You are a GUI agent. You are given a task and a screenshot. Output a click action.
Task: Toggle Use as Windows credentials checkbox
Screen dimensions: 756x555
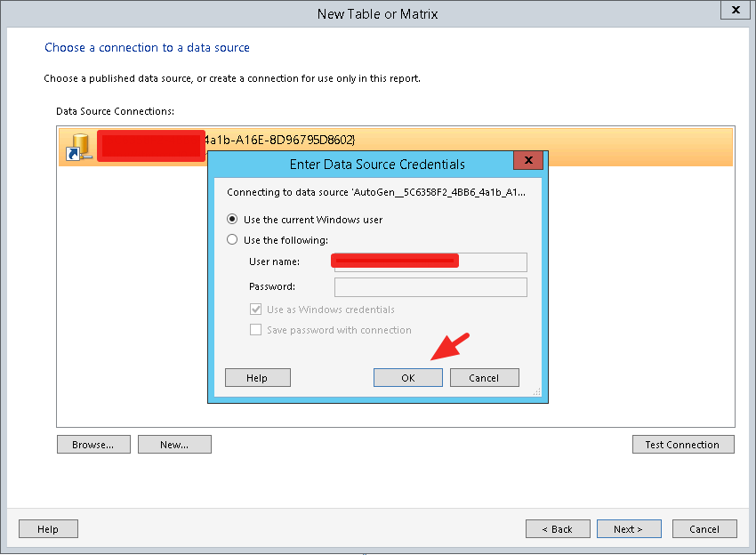pyautogui.click(x=256, y=310)
